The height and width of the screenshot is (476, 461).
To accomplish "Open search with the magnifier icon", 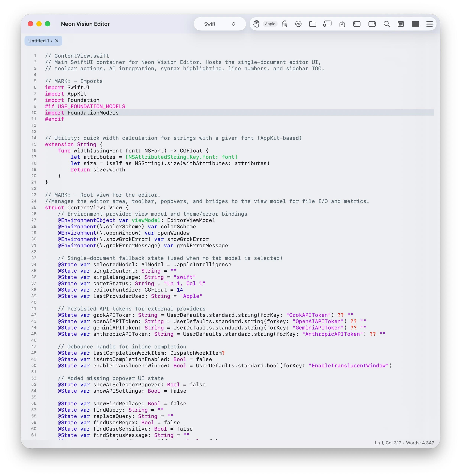I will pyautogui.click(x=387, y=24).
